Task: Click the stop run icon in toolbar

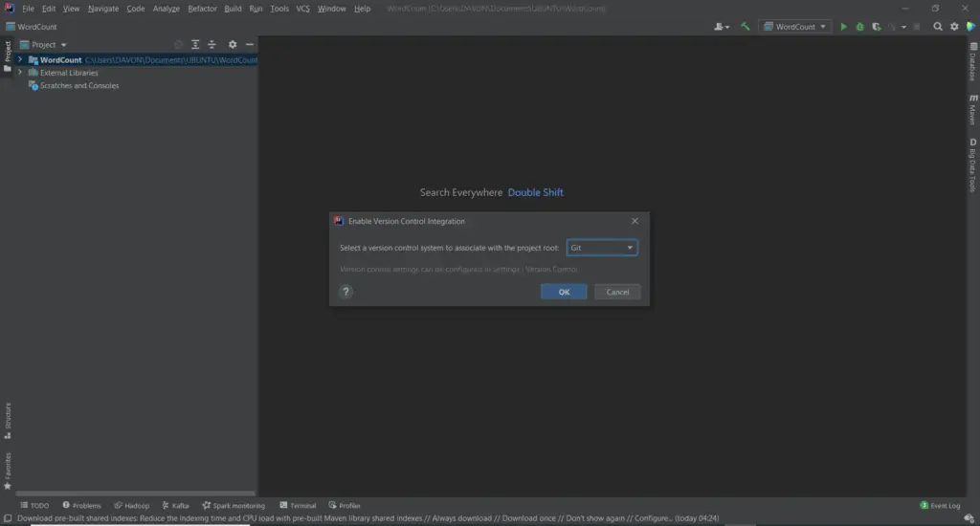Action: point(917,27)
